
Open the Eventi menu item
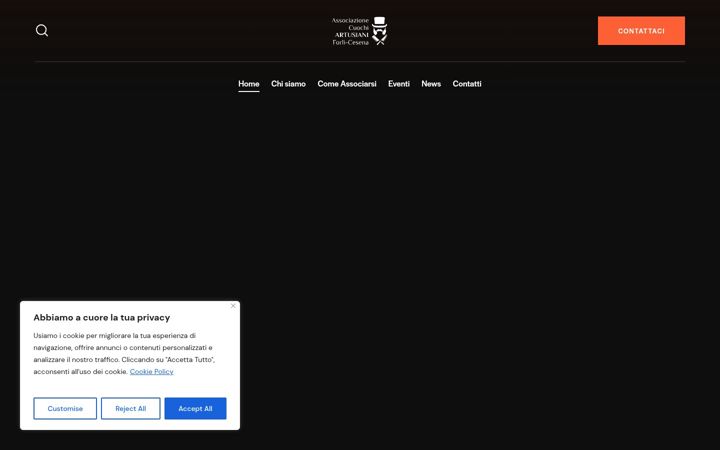(399, 84)
